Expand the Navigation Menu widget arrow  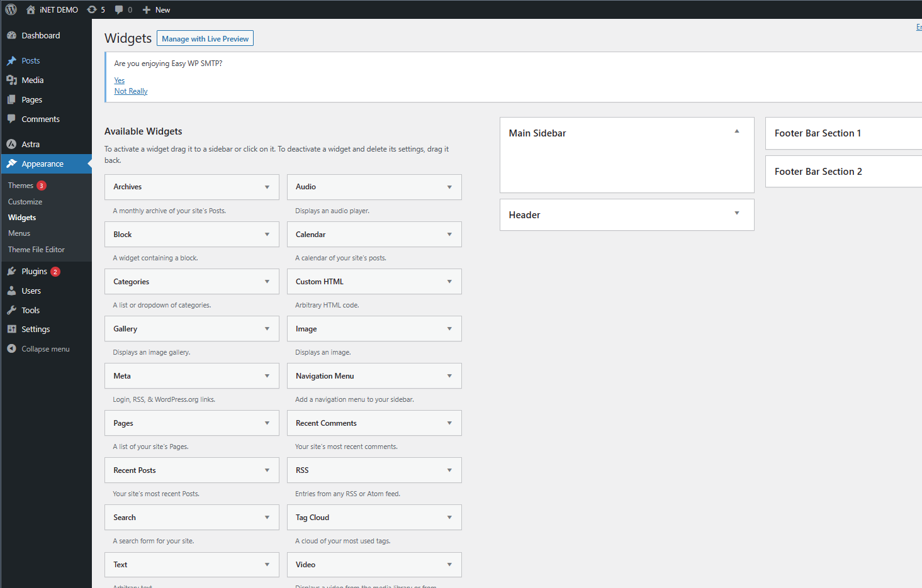coord(449,376)
